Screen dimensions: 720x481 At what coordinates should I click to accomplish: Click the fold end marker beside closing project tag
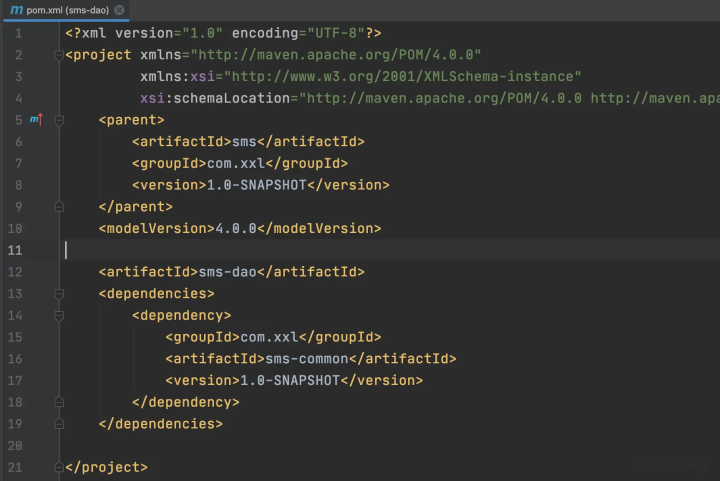(59, 467)
